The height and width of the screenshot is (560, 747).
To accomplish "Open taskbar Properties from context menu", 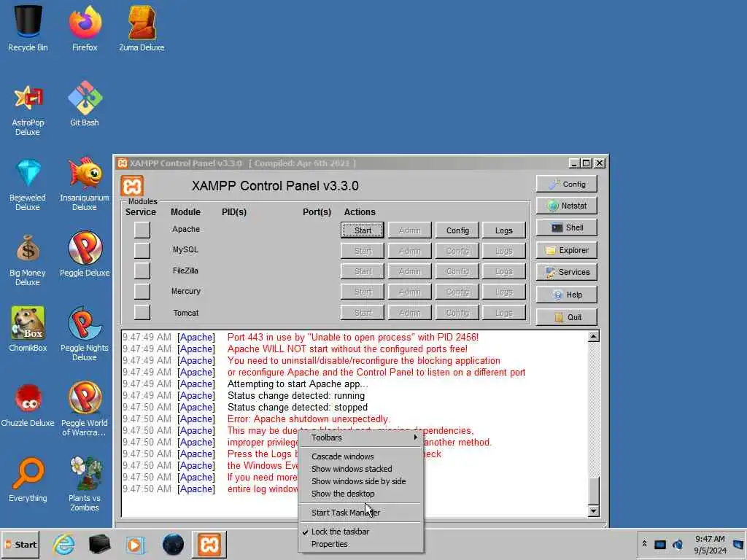I will pyautogui.click(x=360, y=544).
